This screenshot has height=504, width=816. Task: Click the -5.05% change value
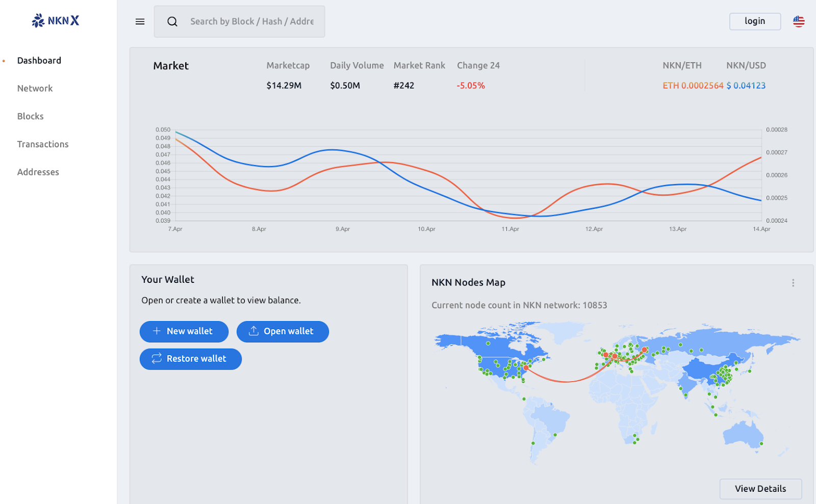point(471,86)
